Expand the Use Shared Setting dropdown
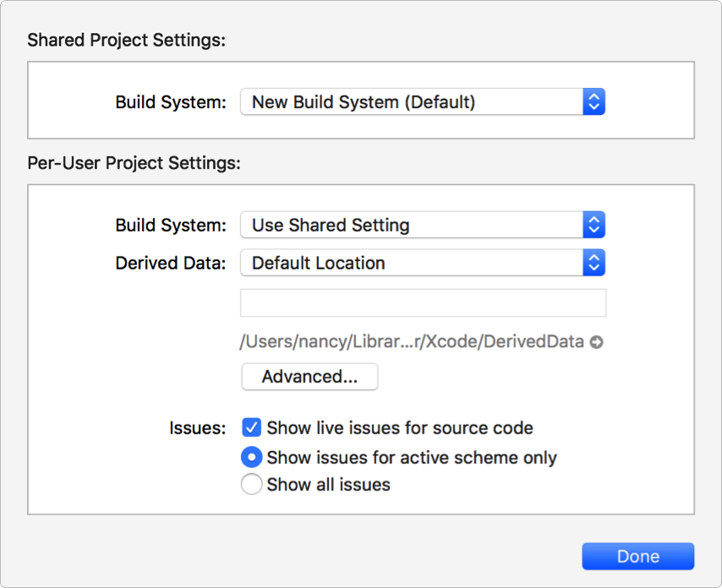Screen dimensions: 722x588 point(412,226)
